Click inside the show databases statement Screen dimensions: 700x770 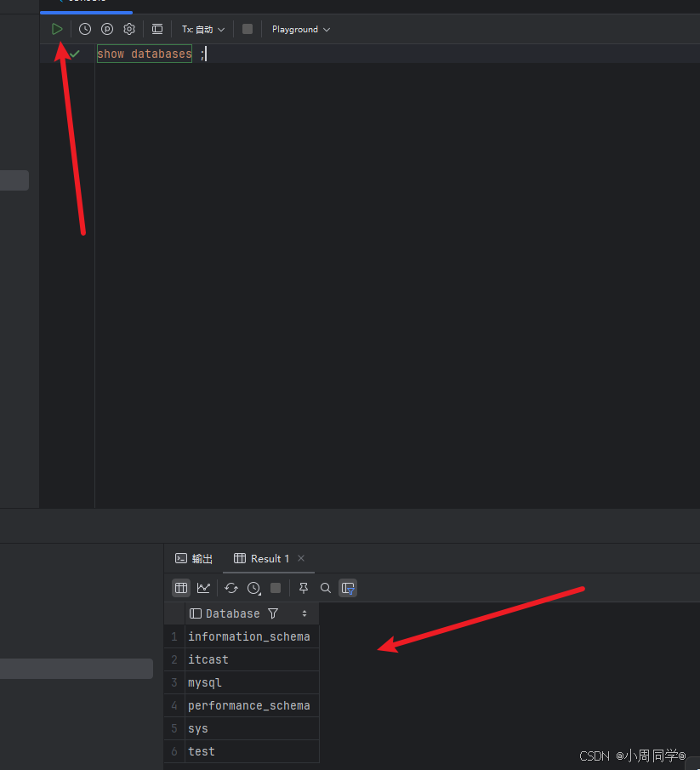click(145, 54)
